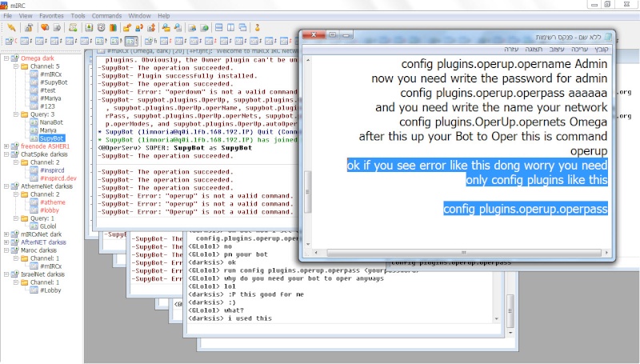Click the Connect lightning bolt icon
This screenshot has width=640, height=364.
click(11, 28)
